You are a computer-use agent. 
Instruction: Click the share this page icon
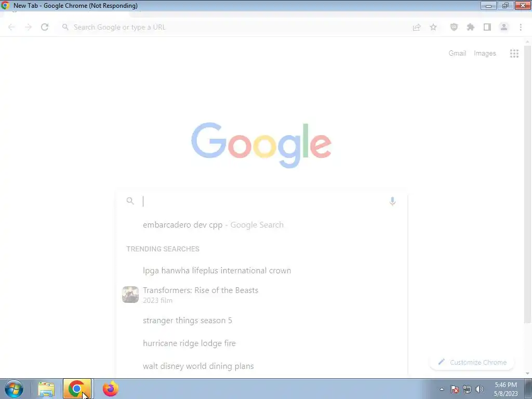(x=417, y=27)
